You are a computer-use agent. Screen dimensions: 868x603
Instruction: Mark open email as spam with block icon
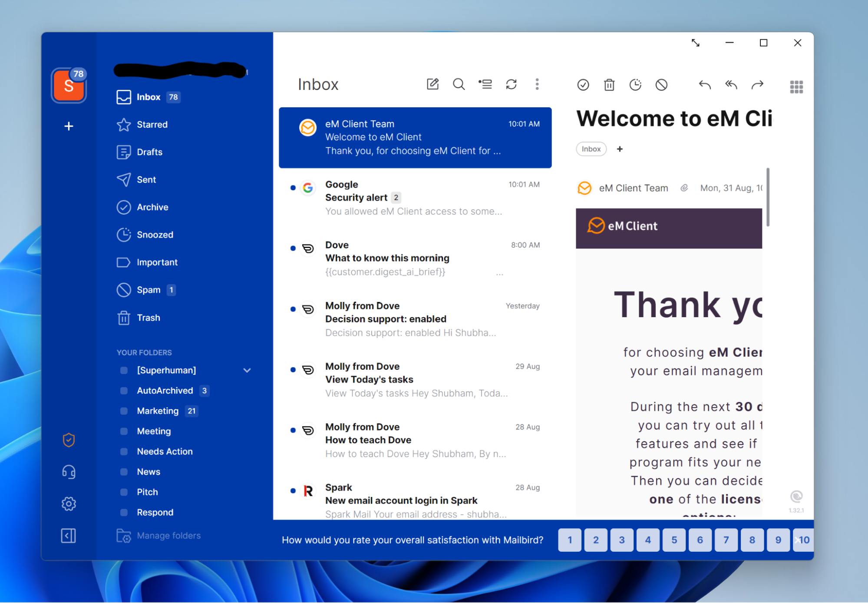click(x=661, y=85)
